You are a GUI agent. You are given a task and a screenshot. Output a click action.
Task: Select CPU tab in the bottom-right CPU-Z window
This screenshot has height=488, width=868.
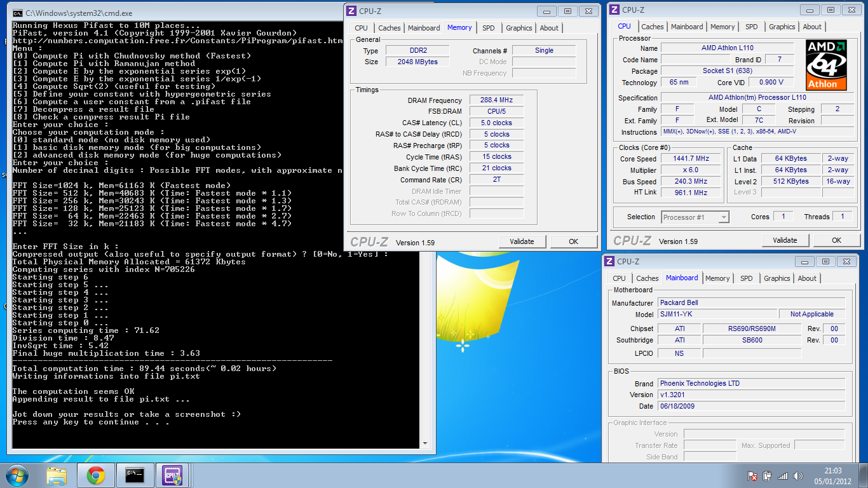coord(619,278)
